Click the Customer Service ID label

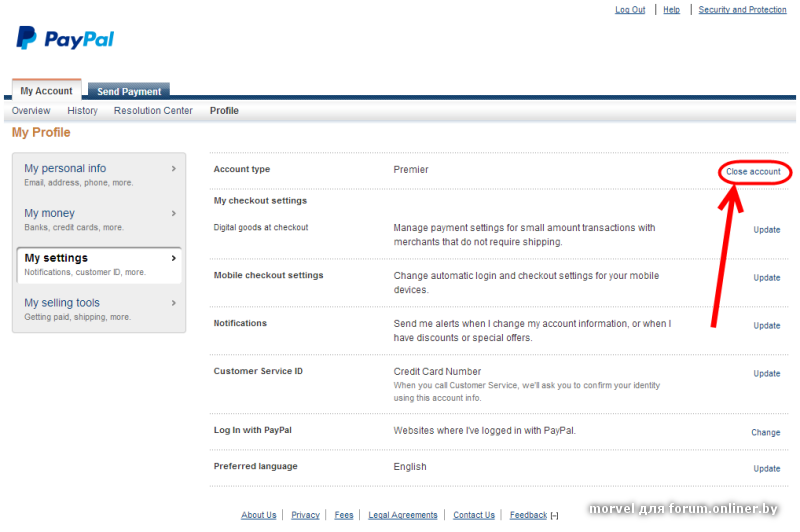coord(258,371)
